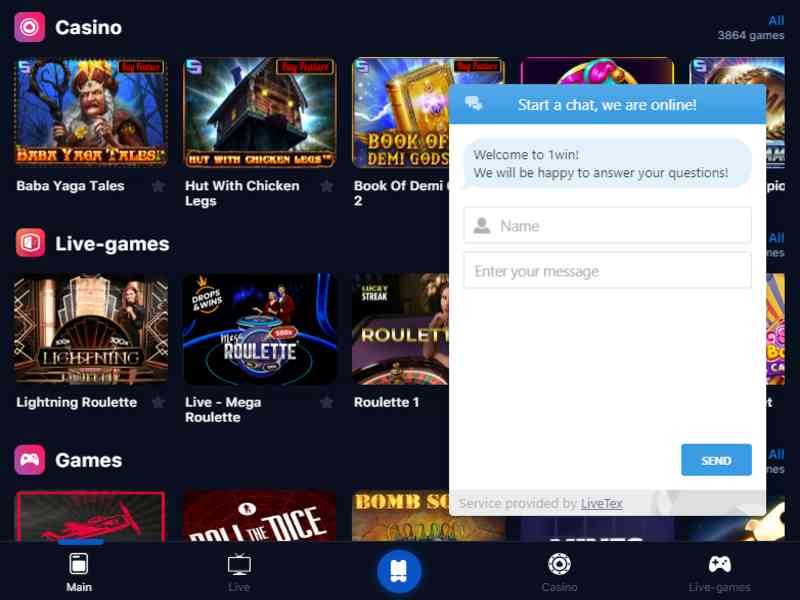Favorite Baba Yaga Tales with its star
This screenshot has height=600, width=800.
pos(159,186)
